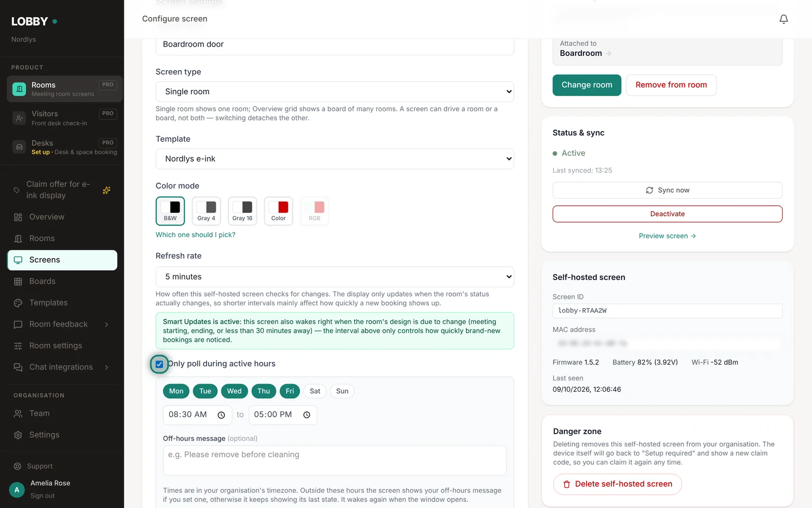Open the Template dropdown

[334, 159]
